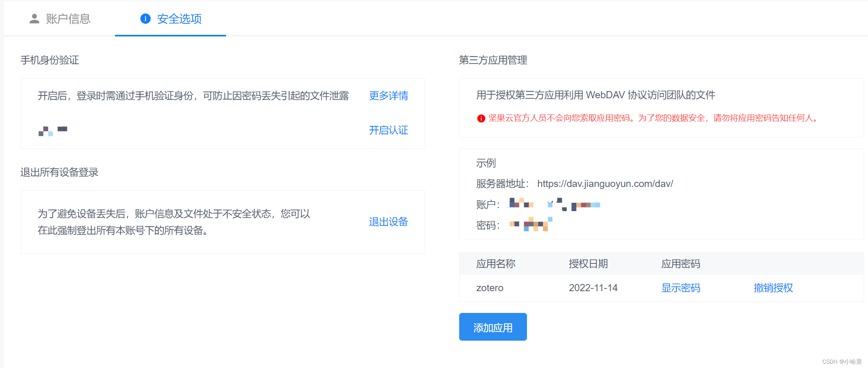The image size is (868, 368).
Task: Select the 安全选项 tab
Action: click(171, 19)
